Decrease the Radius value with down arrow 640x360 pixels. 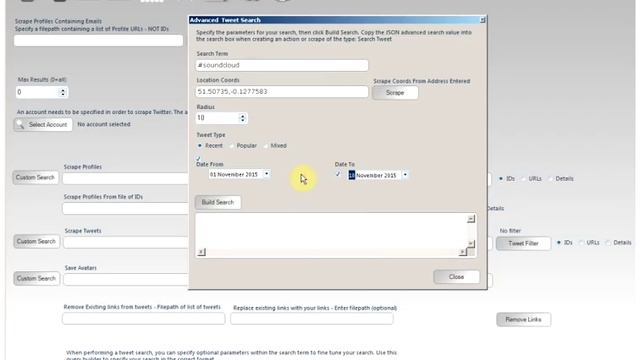[x=242, y=120]
